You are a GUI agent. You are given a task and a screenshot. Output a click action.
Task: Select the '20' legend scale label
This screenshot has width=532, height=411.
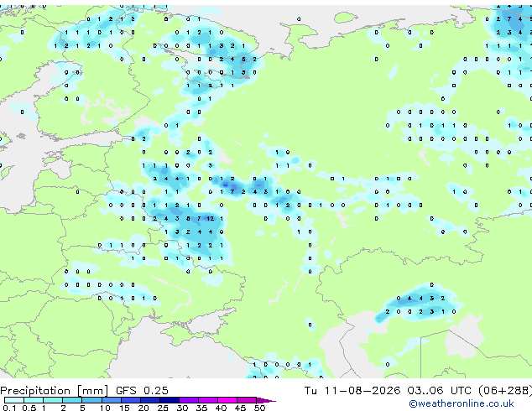(x=143, y=408)
